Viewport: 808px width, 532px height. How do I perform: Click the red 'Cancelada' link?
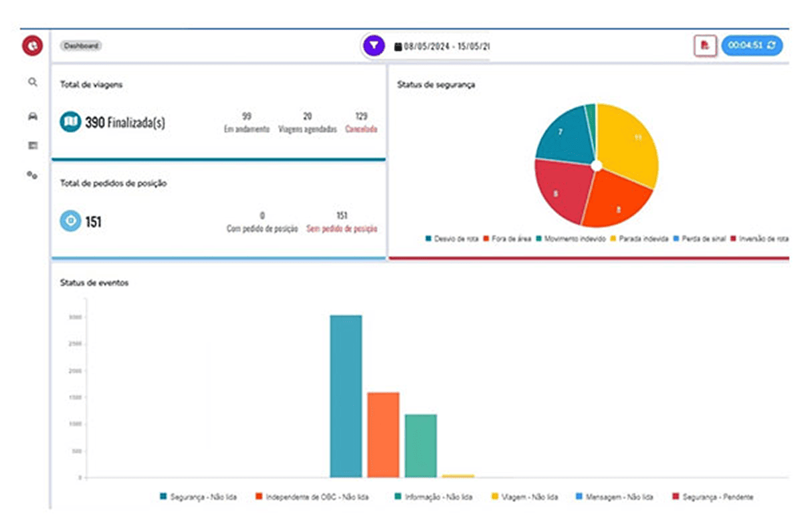[361, 129]
